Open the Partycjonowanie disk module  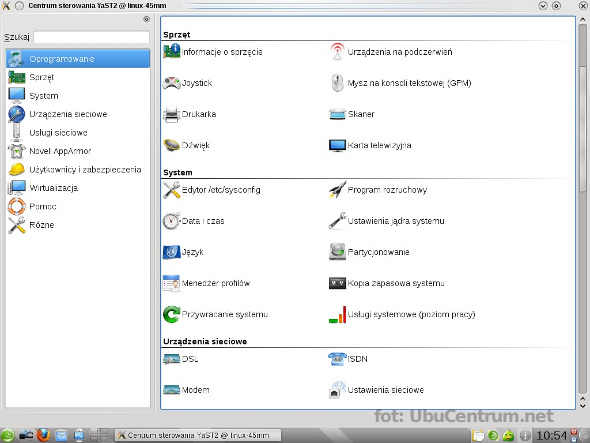[x=369, y=252]
